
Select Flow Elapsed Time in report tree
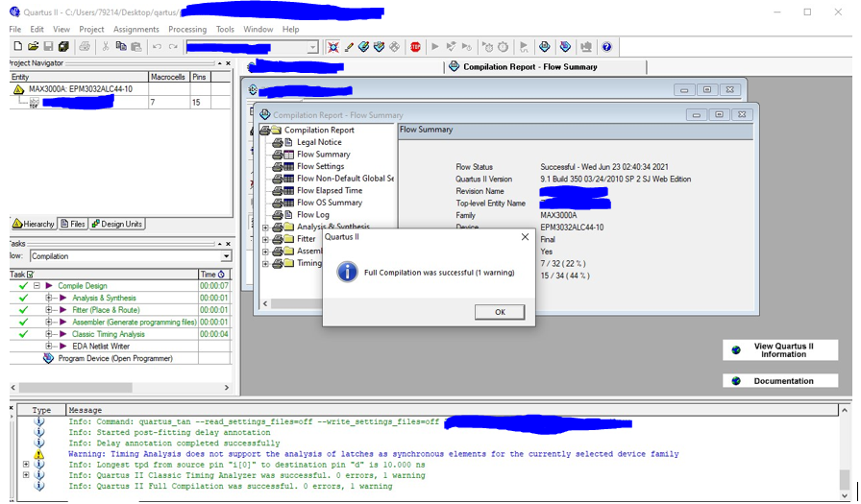(x=330, y=190)
